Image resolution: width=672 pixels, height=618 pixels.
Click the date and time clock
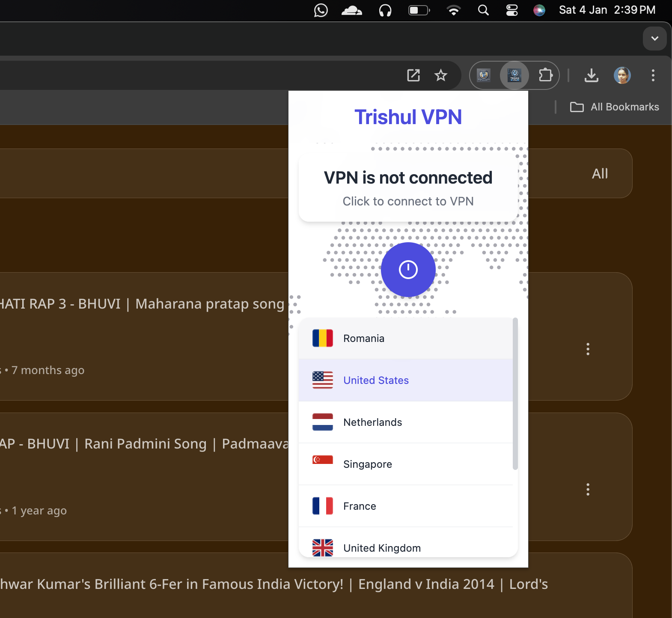pyautogui.click(x=607, y=10)
